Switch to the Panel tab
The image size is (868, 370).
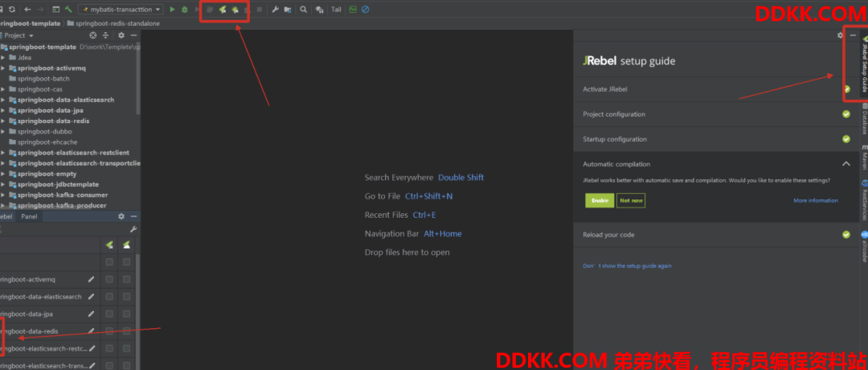[30, 216]
